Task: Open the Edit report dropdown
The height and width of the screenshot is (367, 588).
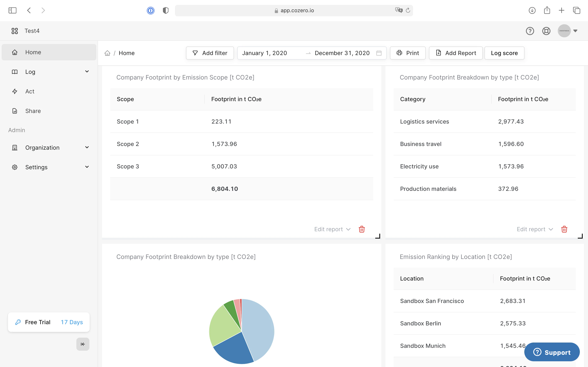Action: pyautogui.click(x=332, y=229)
